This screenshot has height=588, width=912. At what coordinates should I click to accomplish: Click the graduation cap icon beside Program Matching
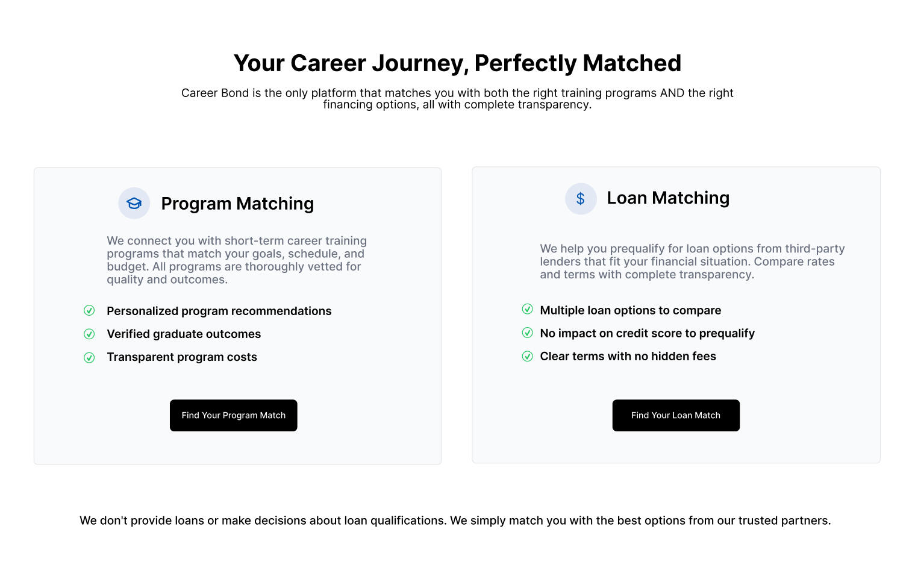134,203
